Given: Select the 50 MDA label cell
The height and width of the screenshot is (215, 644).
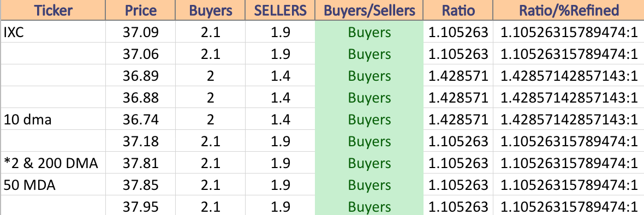Looking at the screenshot, I should [x=52, y=185].
